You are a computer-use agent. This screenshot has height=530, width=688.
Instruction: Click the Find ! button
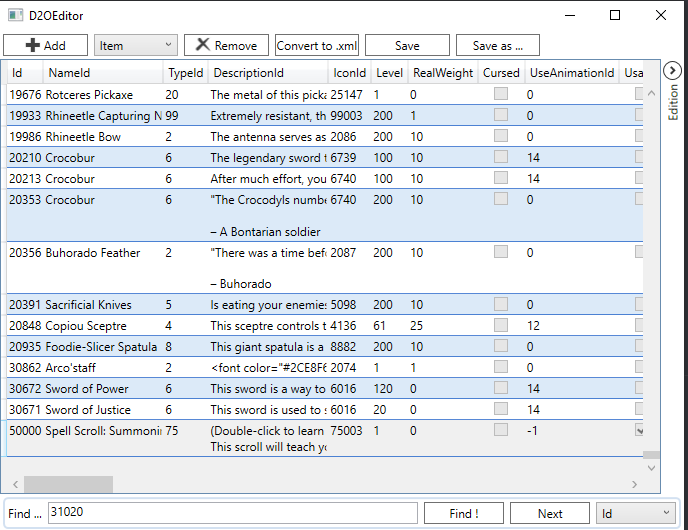click(x=463, y=513)
